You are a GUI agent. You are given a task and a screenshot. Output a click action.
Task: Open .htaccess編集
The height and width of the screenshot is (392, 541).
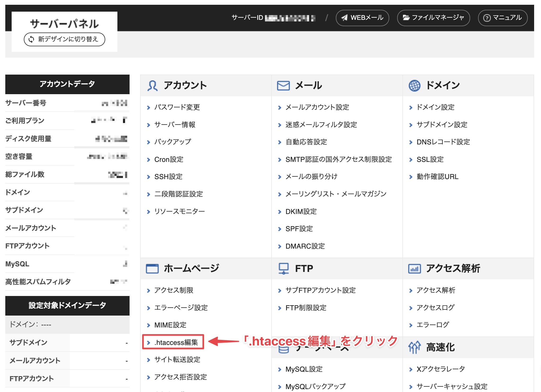point(176,343)
